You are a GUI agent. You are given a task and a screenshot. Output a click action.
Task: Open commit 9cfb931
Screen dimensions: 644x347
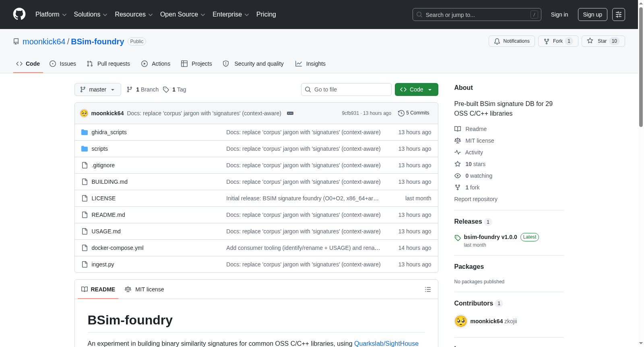[350, 113]
